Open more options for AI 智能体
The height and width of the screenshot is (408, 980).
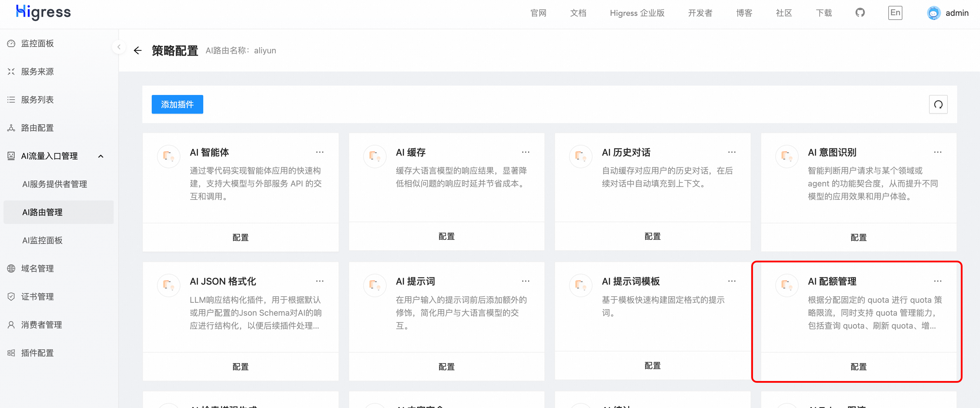320,152
